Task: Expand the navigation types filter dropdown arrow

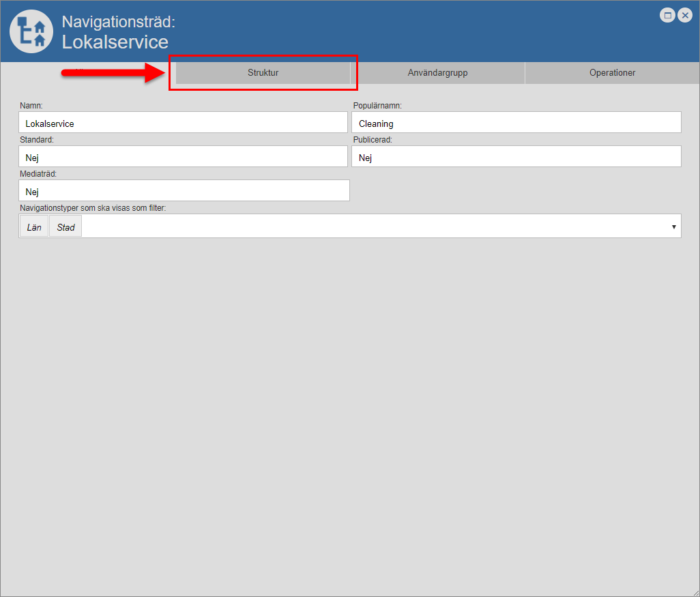Action: pyautogui.click(x=673, y=227)
